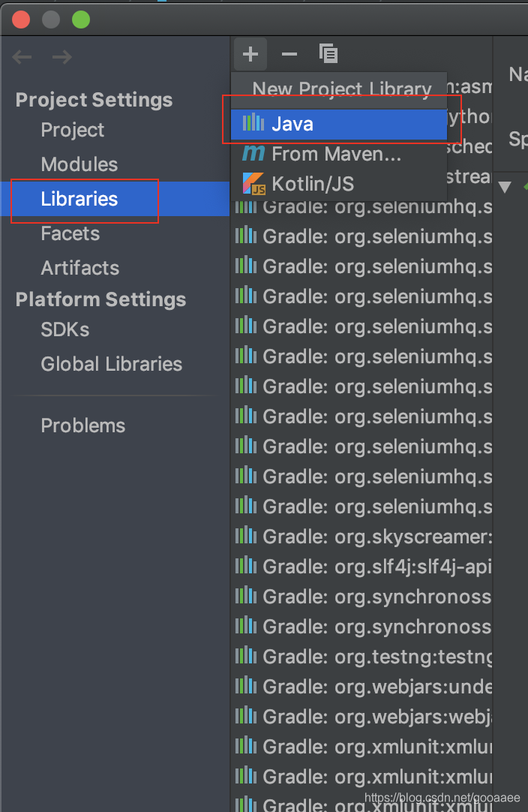Collapse the tree disclosure triangle at right

click(x=505, y=187)
